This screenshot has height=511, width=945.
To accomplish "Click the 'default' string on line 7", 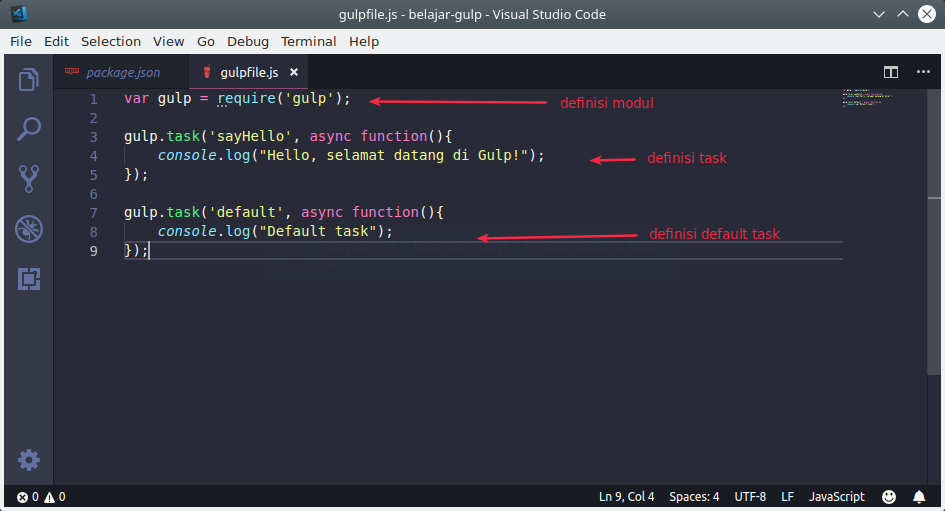I will [246, 212].
